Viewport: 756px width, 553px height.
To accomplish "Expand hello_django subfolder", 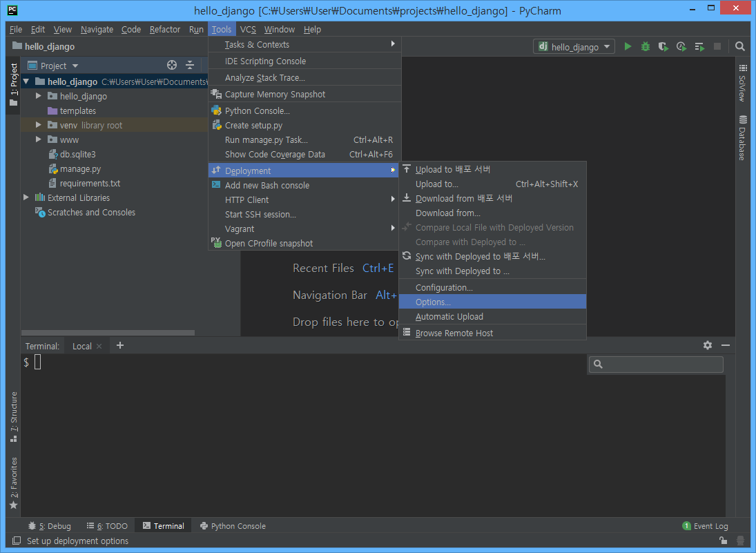I will 39,96.
